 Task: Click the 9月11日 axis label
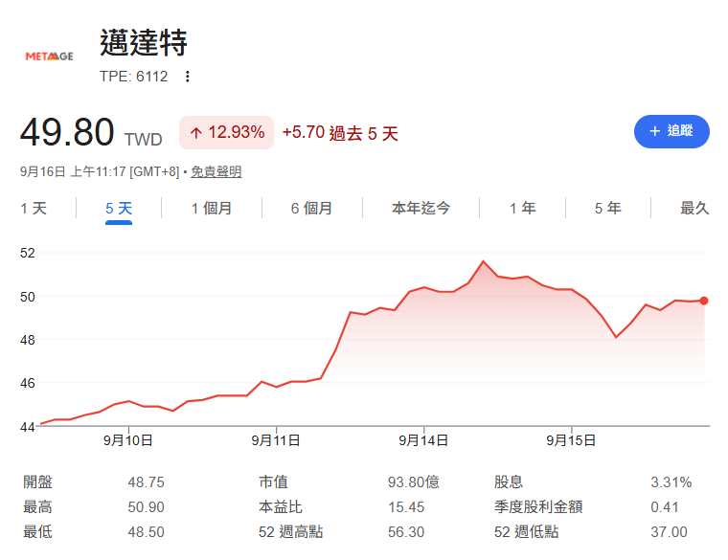(x=276, y=440)
